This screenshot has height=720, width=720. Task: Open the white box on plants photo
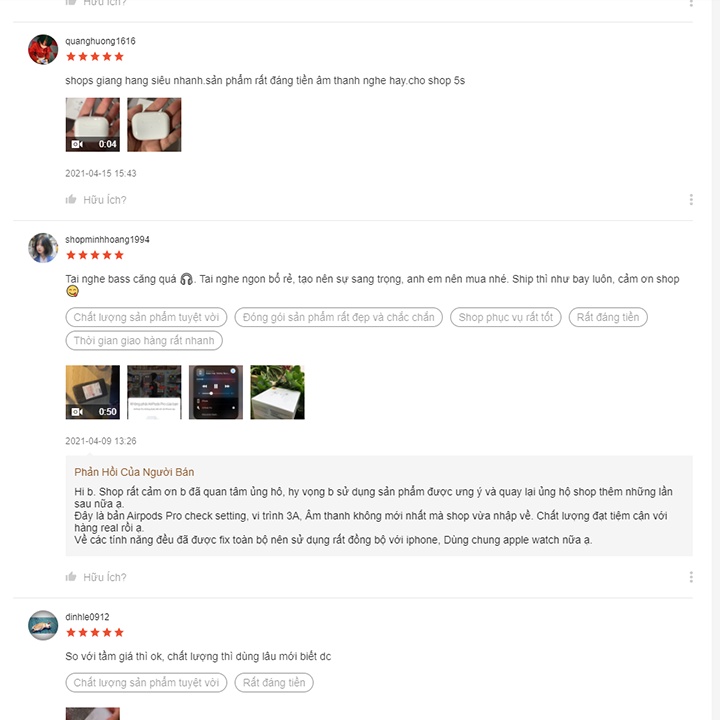[277, 392]
